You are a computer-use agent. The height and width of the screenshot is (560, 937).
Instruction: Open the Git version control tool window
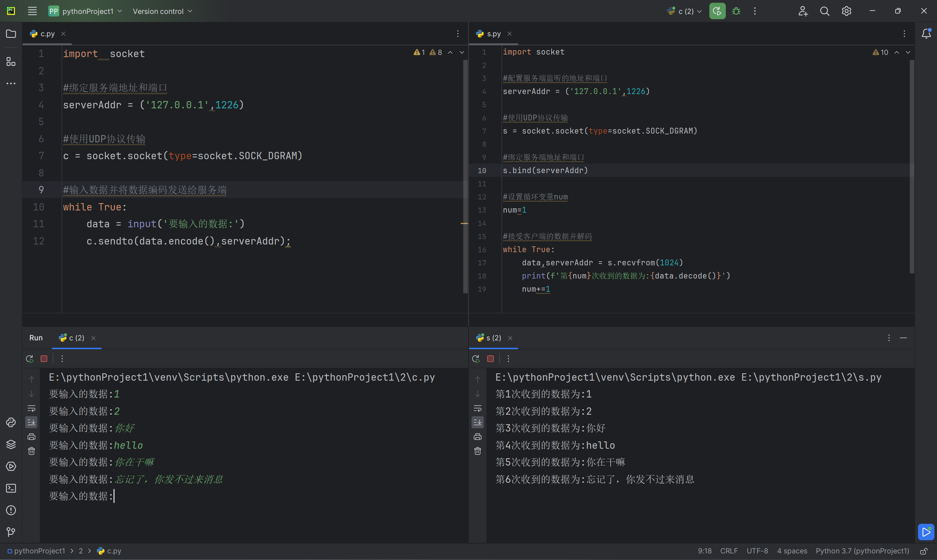tap(11, 532)
